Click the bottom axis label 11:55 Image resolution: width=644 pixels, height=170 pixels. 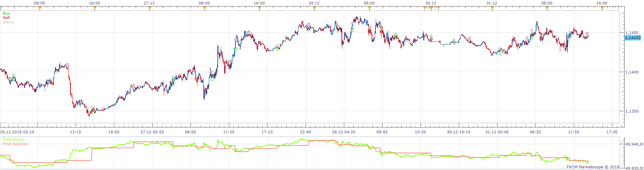click(573, 132)
